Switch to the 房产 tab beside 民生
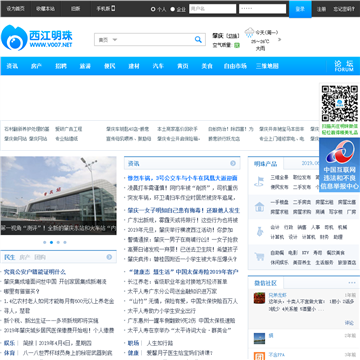This screenshot has height=360, width=360. click(25, 257)
